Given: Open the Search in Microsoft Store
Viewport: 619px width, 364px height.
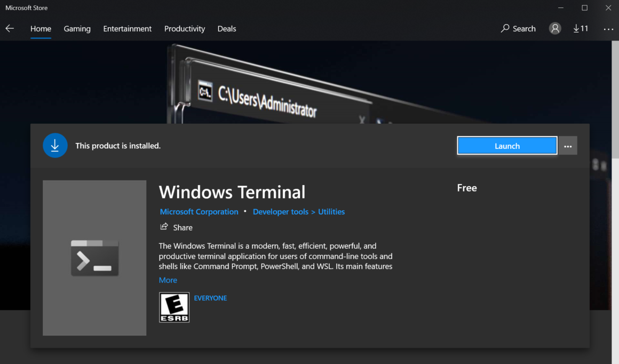Looking at the screenshot, I should click(518, 28).
